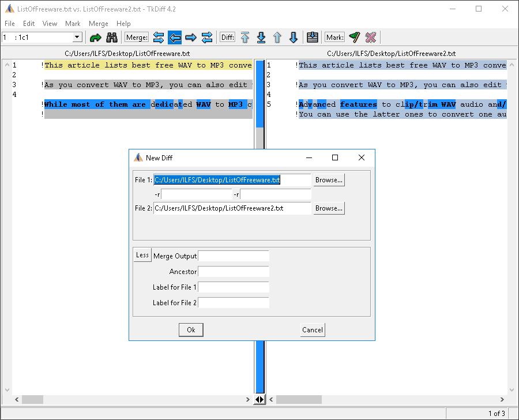The width and height of the screenshot is (519, 420).
Task: Clear bookmark with red X icon
Action: [371, 37]
